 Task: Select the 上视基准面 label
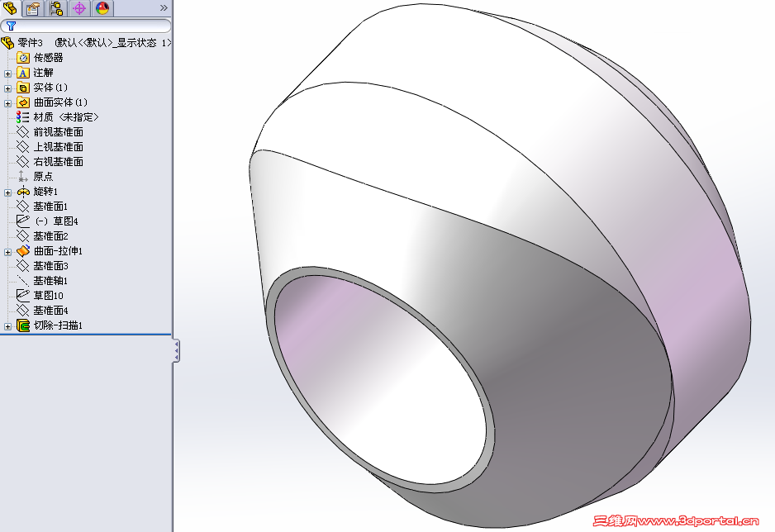pyautogui.click(x=59, y=147)
